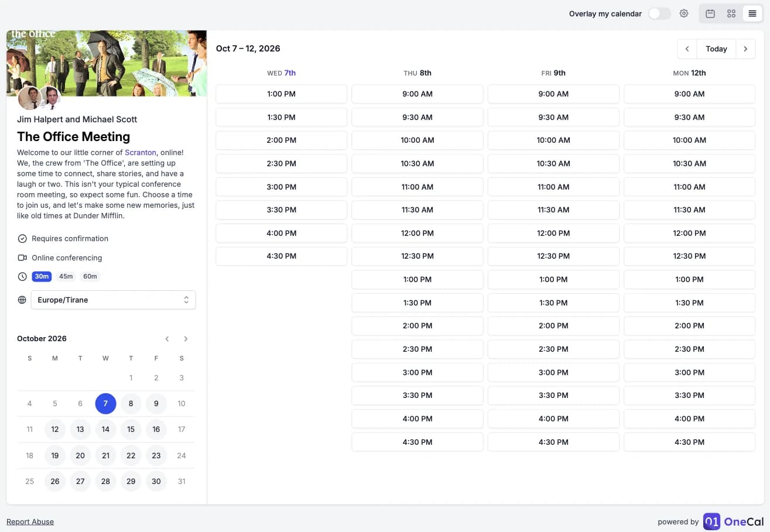The height and width of the screenshot is (532, 770).
Task: Click the Report Abuse link
Action: coord(30,521)
